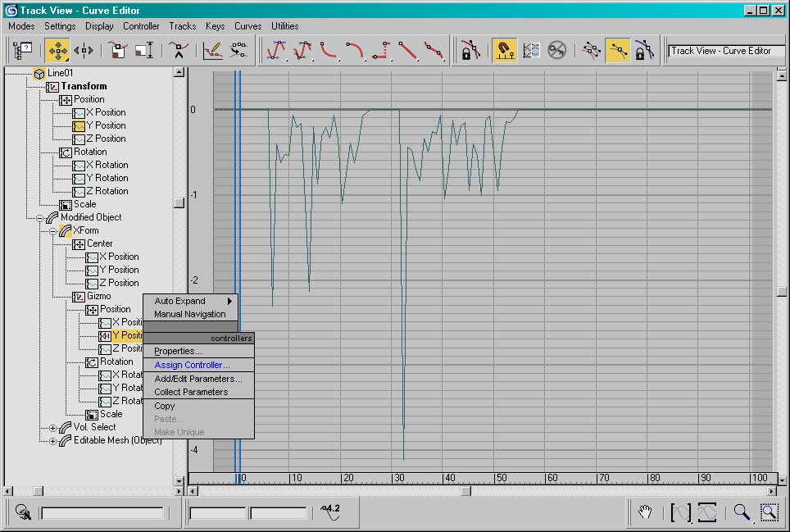Select the Draw Curves tool
The image size is (790, 532).
click(x=212, y=50)
